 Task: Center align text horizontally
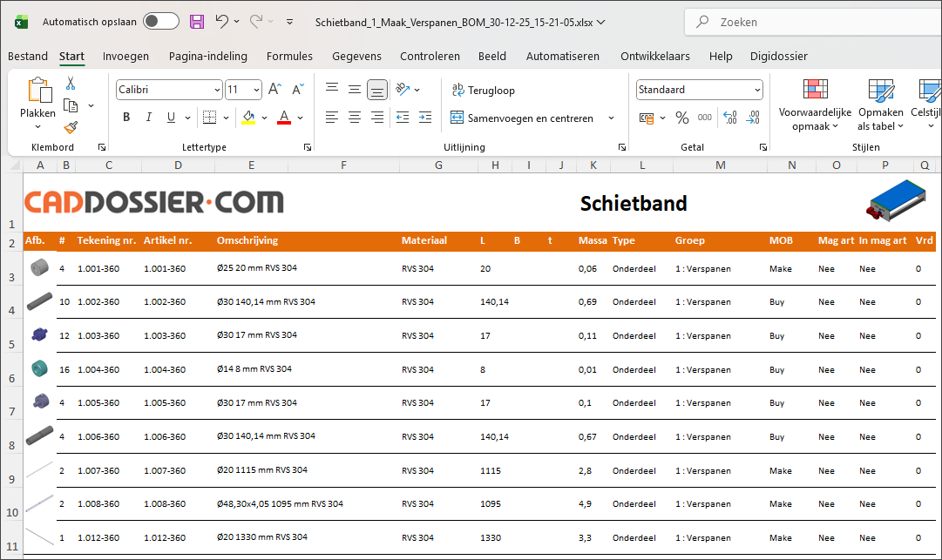(355, 118)
